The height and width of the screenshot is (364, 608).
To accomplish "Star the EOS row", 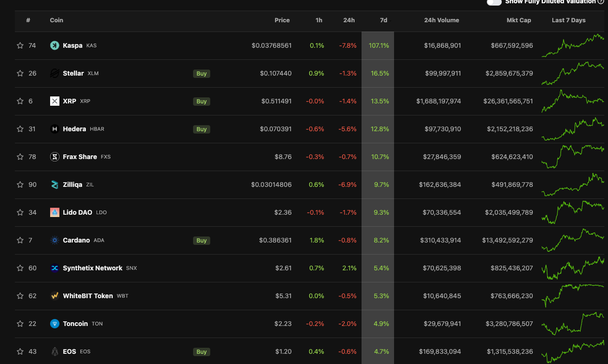I will pos(20,351).
